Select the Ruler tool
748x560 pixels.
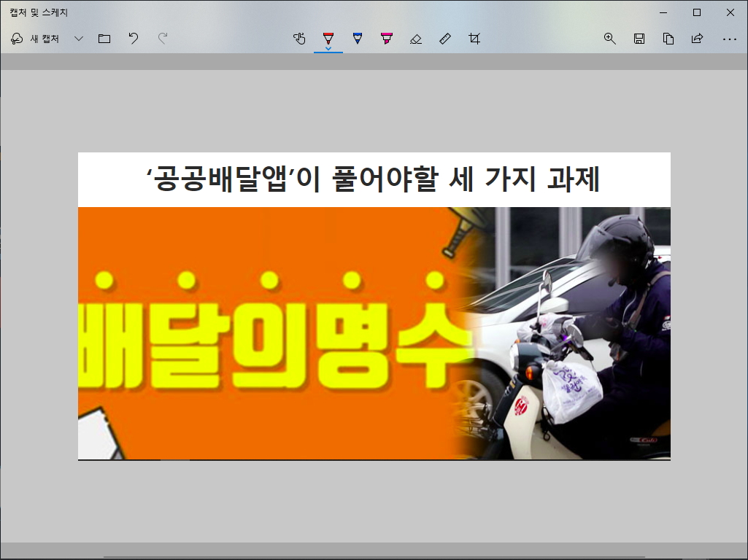[445, 39]
